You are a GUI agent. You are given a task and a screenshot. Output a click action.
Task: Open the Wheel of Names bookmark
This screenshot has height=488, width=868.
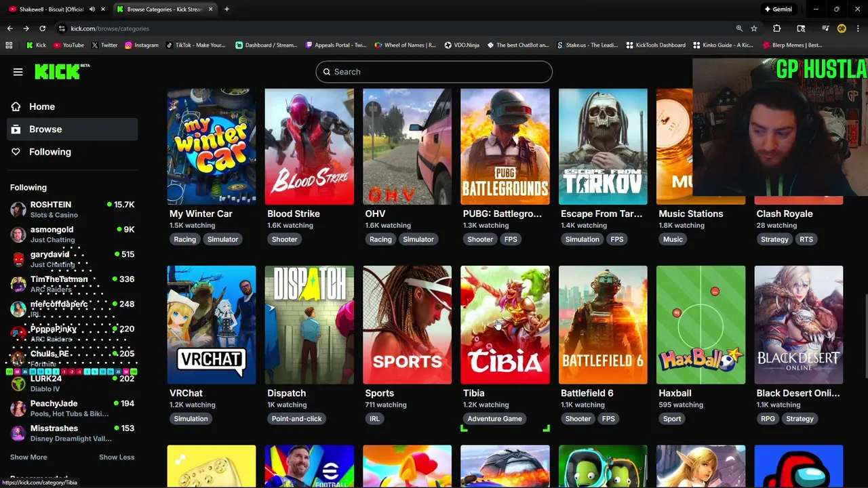pos(405,45)
